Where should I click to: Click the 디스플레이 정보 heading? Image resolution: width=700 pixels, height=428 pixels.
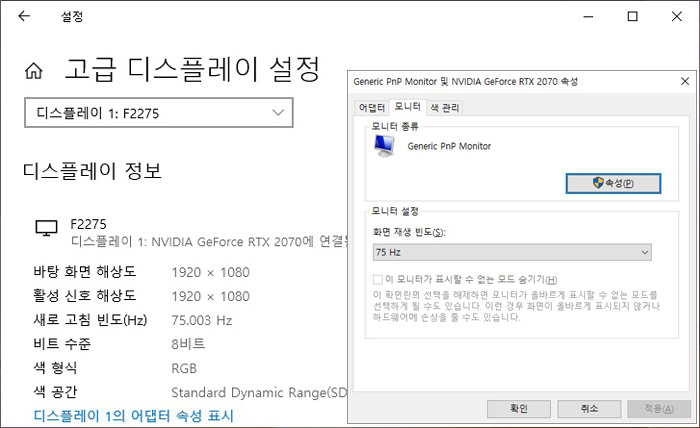[x=92, y=171]
